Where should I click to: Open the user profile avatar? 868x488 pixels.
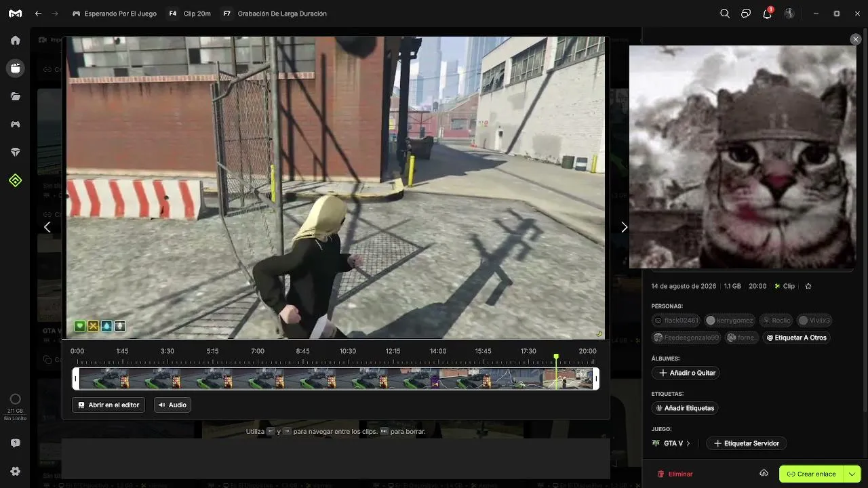789,14
